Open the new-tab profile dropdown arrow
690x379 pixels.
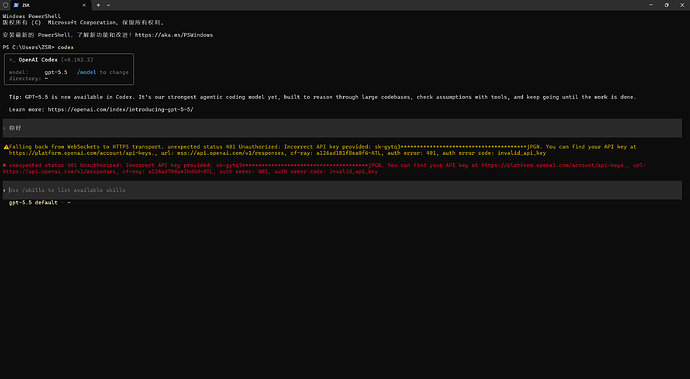(108, 5)
